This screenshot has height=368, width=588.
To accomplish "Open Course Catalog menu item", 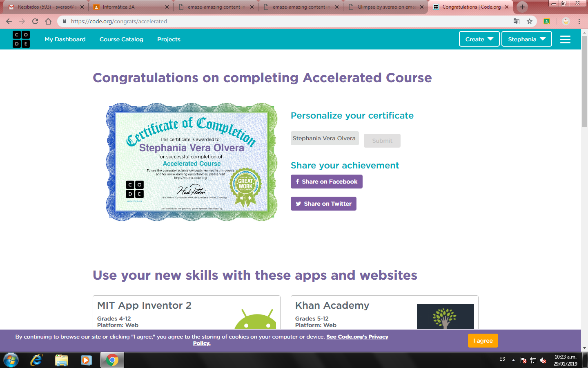I will tap(121, 39).
